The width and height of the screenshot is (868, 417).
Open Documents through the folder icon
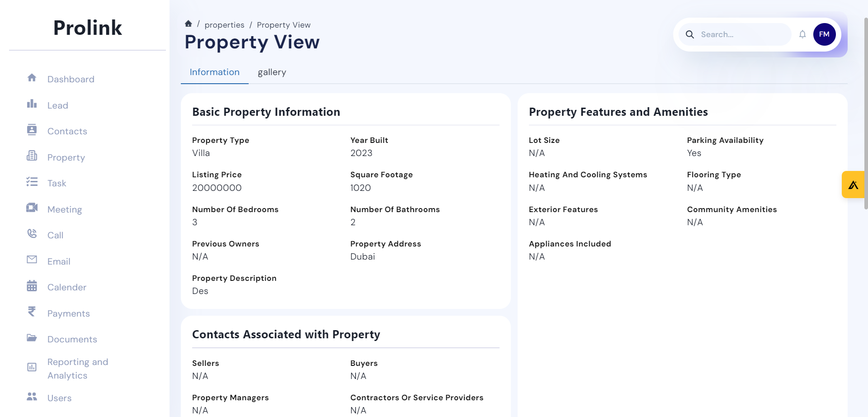click(32, 337)
